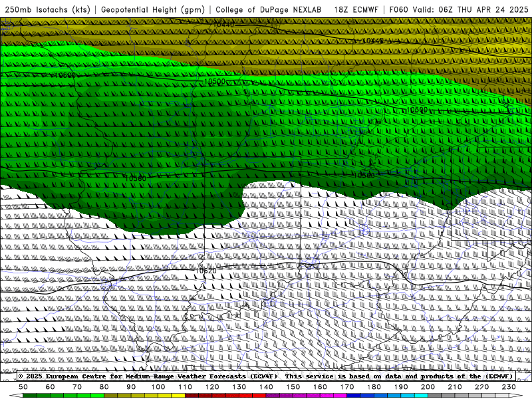Click the ECMWF copyright notice text
This screenshot has width=532, height=399.
(265, 376)
